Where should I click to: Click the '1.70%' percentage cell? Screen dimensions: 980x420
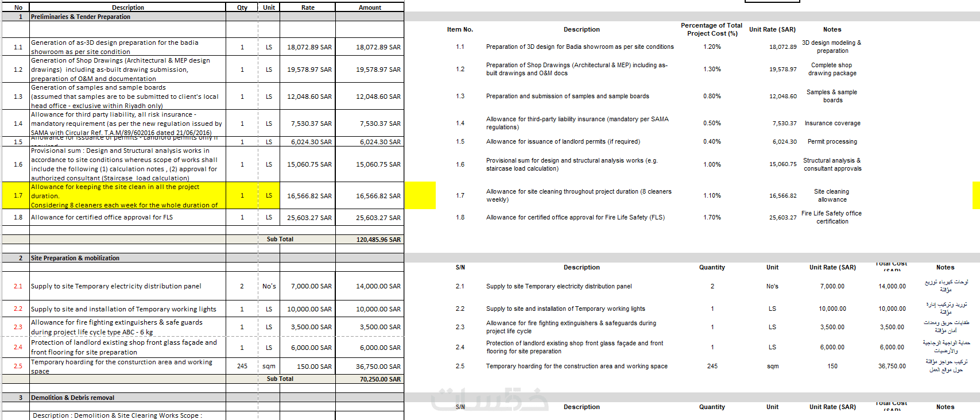point(712,217)
